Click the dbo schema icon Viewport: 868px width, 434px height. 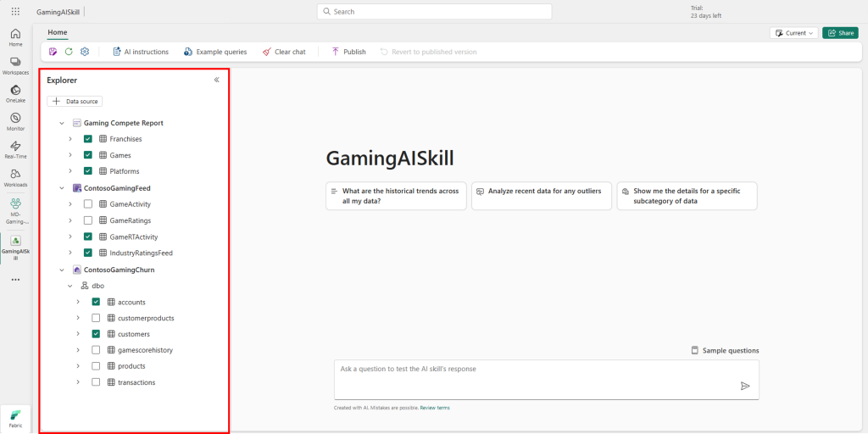point(85,286)
